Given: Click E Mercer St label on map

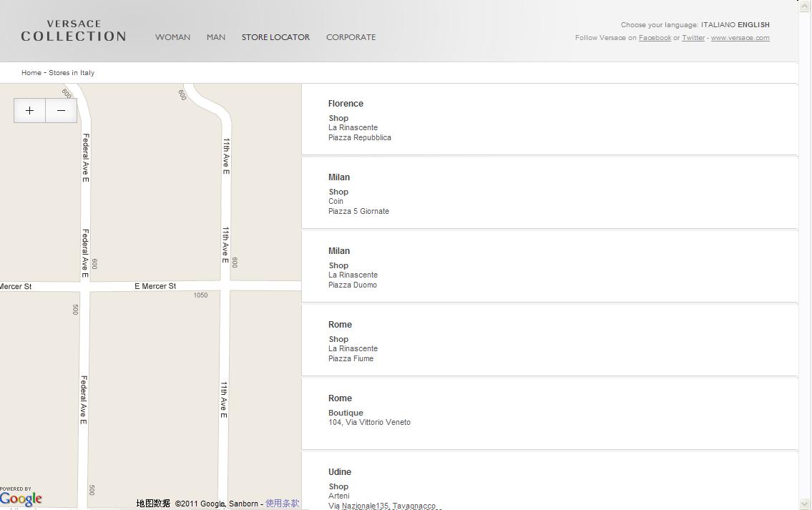Looking at the screenshot, I should [155, 286].
